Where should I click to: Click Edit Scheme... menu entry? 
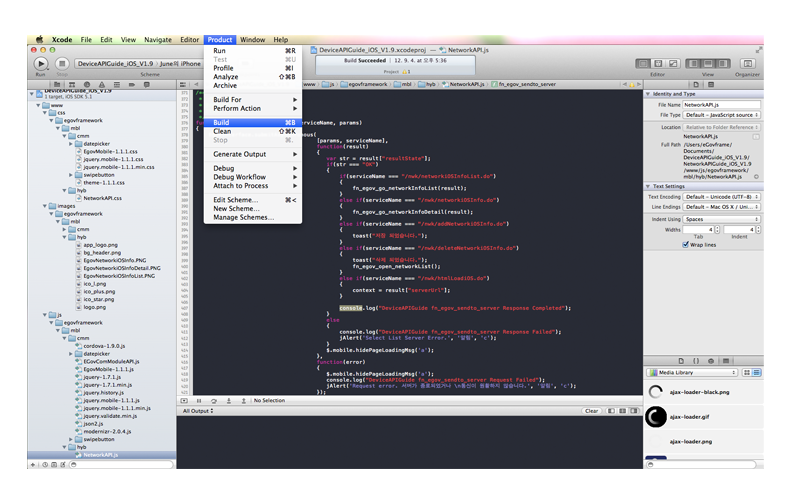[x=235, y=200]
